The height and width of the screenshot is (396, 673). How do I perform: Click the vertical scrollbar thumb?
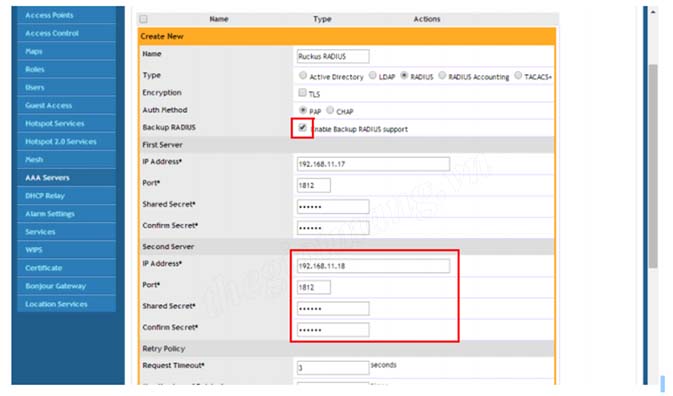(653, 166)
